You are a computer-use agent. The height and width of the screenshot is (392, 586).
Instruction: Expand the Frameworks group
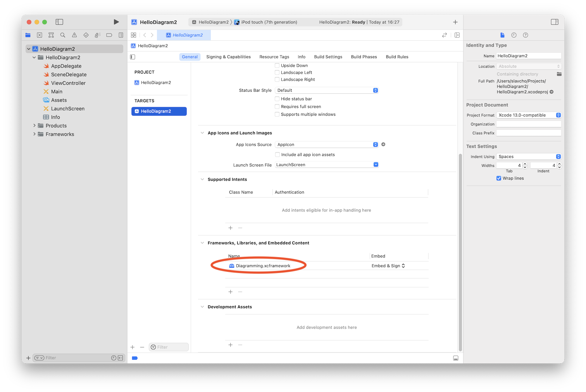point(34,134)
